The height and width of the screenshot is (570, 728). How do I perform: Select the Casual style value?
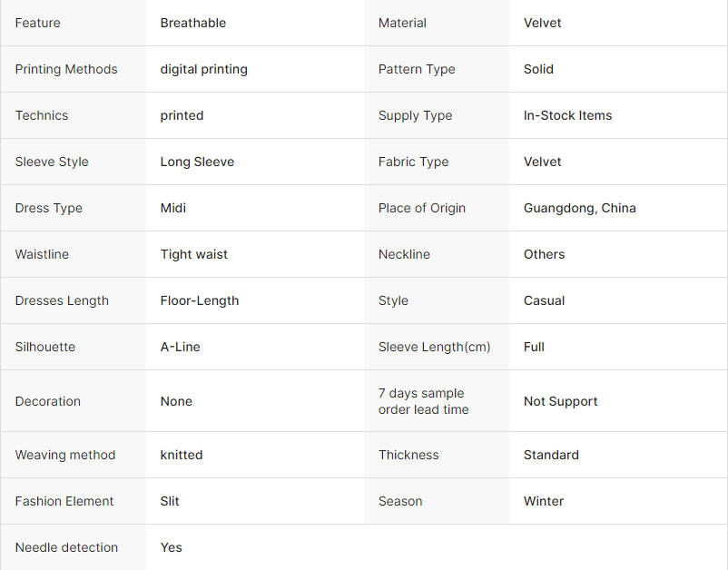(544, 300)
